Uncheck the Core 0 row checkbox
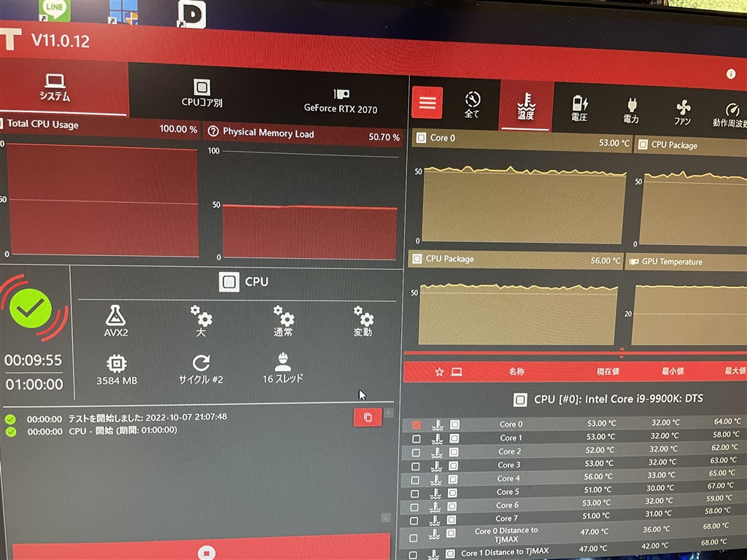The height and width of the screenshot is (560, 747). tap(417, 424)
